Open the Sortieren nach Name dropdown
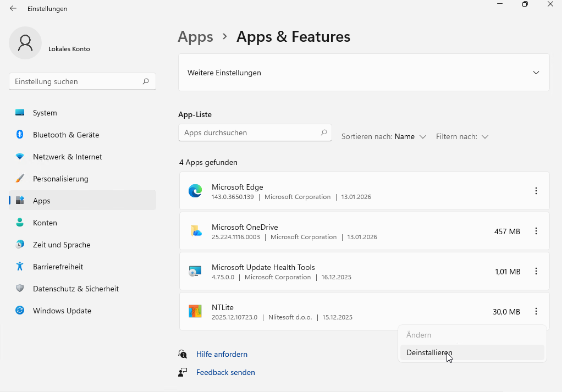The height and width of the screenshot is (392, 562). click(x=383, y=136)
